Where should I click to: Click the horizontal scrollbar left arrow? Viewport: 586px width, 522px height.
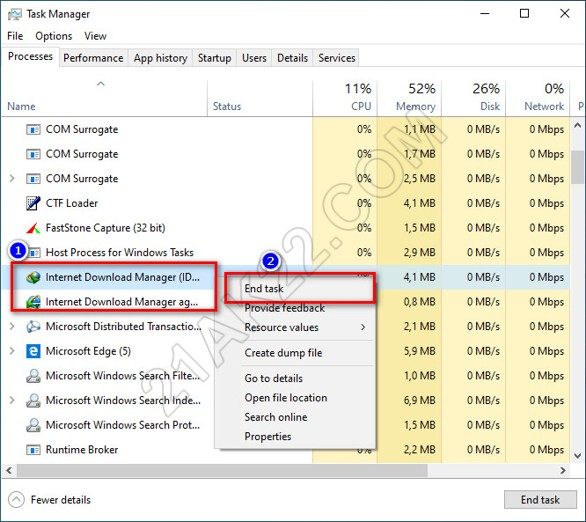click(x=9, y=470)
